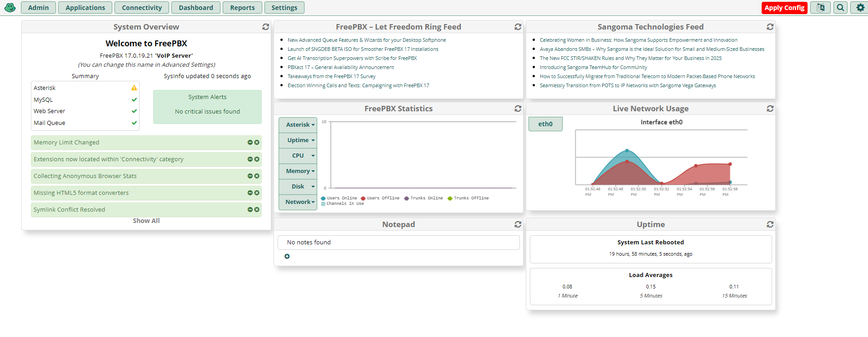Click the red Apply Config button

[x=784, y=8]
